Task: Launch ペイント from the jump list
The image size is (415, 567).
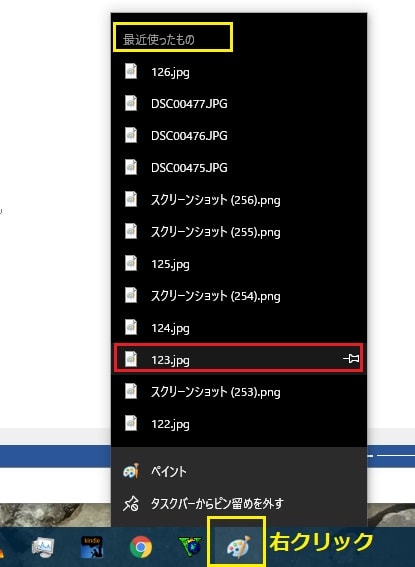Action: pyautogui.click(x=239, y=471)
